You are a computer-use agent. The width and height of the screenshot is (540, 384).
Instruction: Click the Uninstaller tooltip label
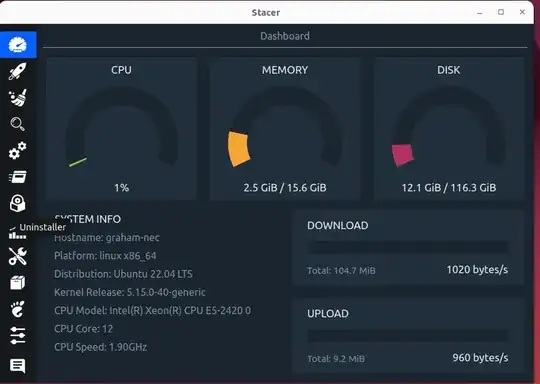click(43, 227)
